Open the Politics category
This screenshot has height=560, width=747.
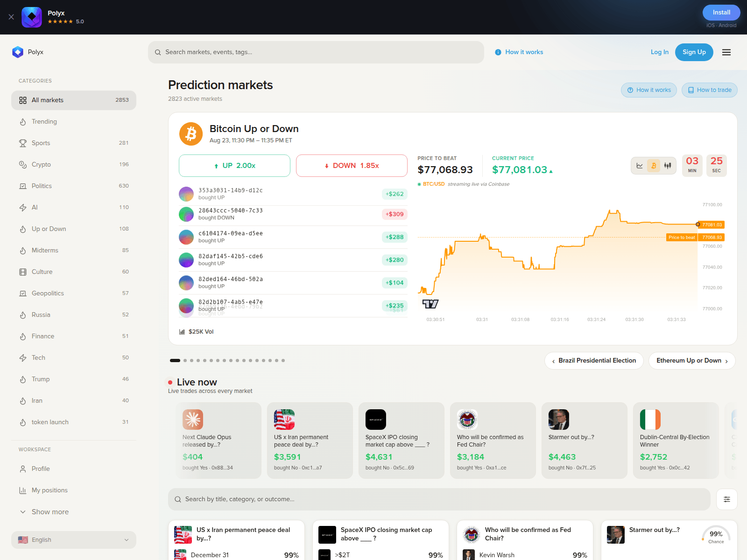coord(74,186)
